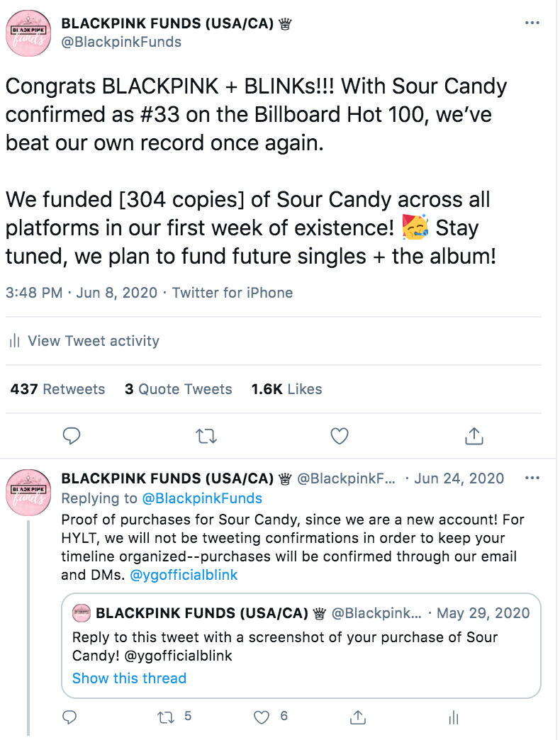The width and height of the screenshot is (560, 740).
Task: Retweet the reply with 5 retweets
Action: pyautogui.click(x=165, y=717)
